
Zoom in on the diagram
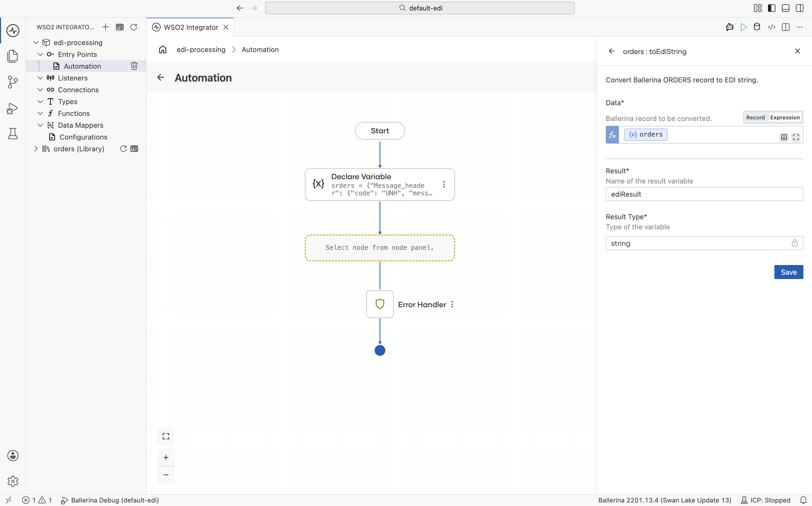click(166, 457)
